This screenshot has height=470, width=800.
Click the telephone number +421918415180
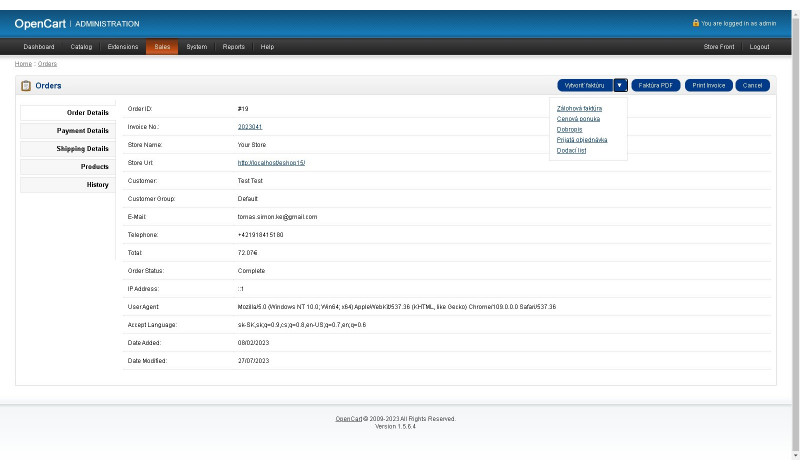click(x=261, y=235)
